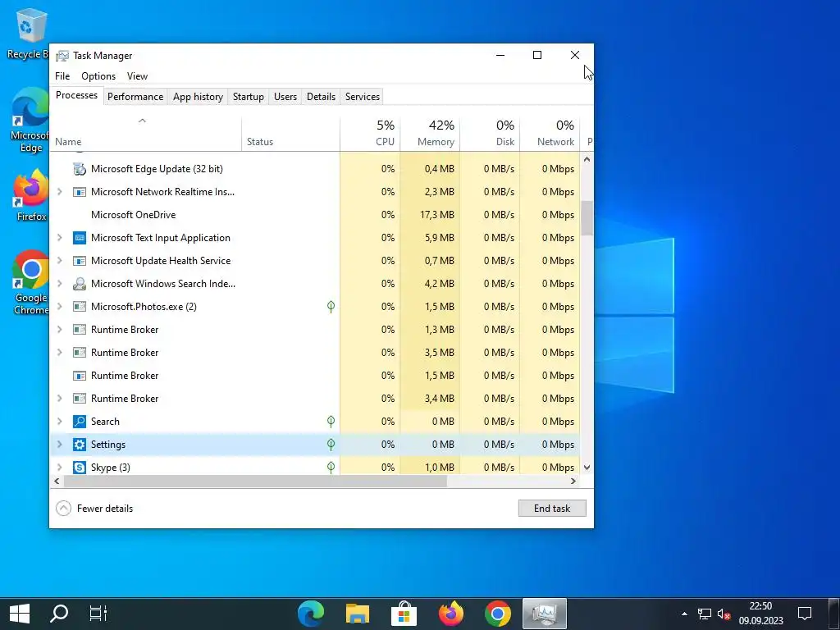Open the File menu

[62, 76]
